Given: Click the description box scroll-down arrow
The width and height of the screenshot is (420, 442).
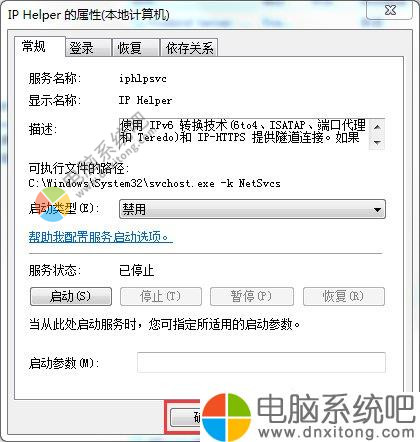Looking at the screenshot, I should pos(377,142).
